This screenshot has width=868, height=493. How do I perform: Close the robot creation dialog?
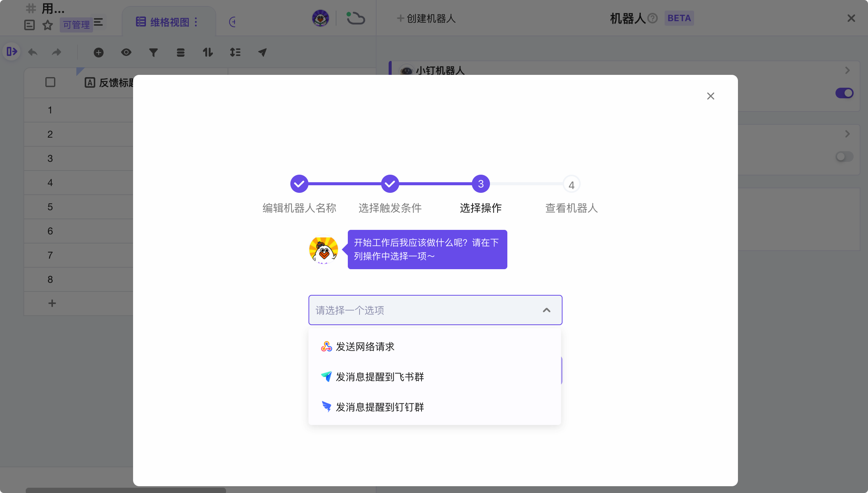[711, 96]
